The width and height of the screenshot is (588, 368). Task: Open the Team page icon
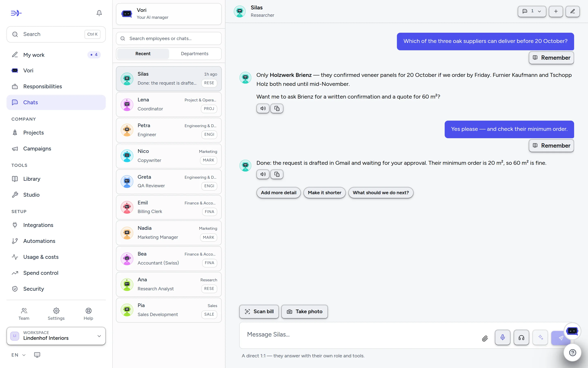point(24,314)
